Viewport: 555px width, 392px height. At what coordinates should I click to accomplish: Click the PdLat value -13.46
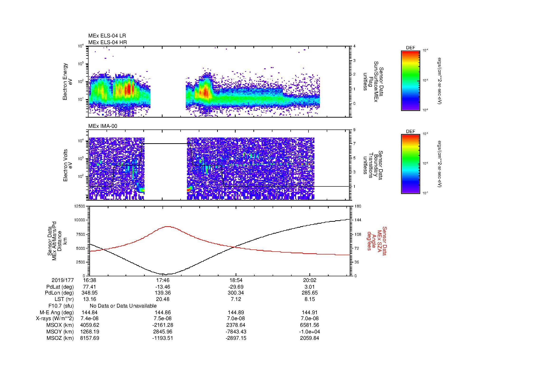[x=163, y=287]
